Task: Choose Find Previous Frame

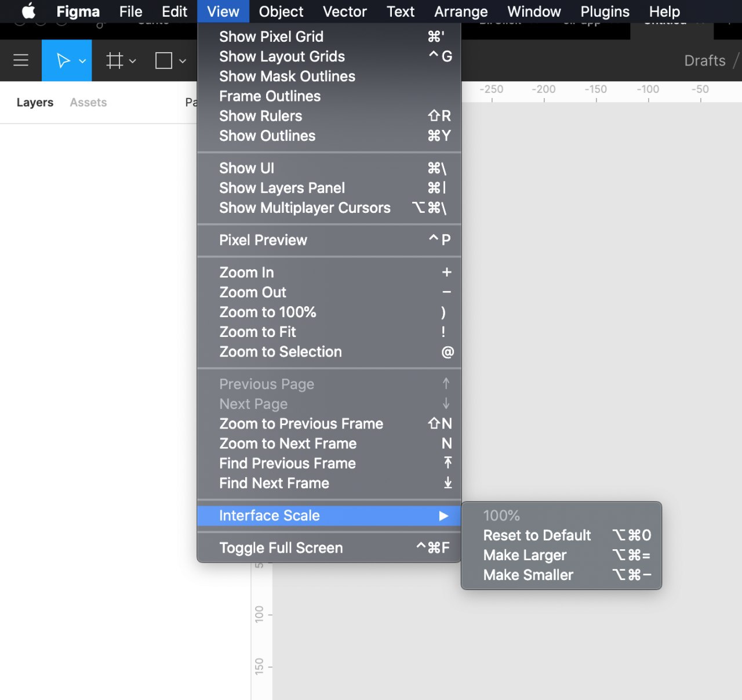Action: pos(329,463)
